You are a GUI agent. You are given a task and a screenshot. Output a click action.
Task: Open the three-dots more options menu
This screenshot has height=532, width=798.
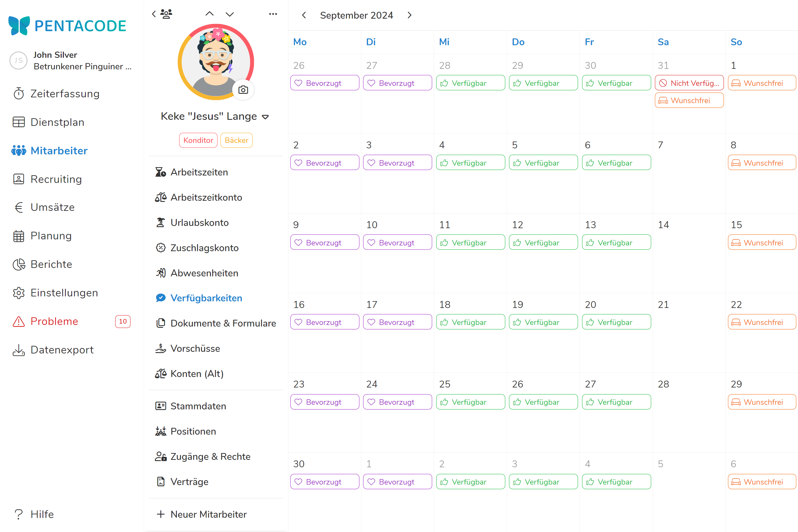coord(273,14)
